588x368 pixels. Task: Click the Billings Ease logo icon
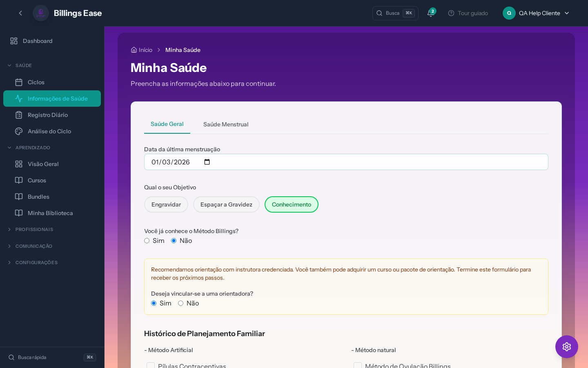click(41, 13)
